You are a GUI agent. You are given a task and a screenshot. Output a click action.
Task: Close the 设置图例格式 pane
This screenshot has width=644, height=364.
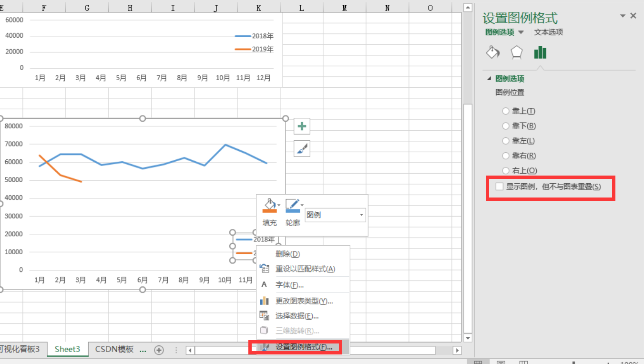pyautogui.click(x=633, y=16)
